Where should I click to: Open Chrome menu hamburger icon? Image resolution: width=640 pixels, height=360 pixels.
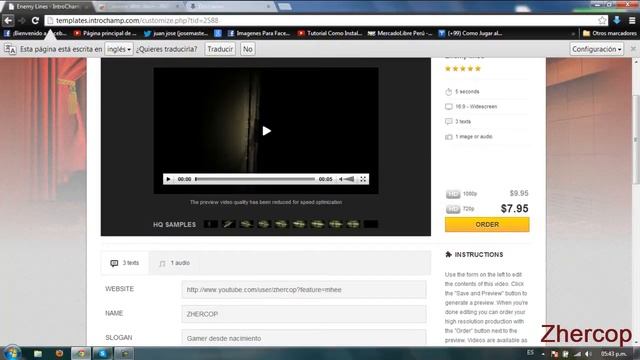click(632, 20)
